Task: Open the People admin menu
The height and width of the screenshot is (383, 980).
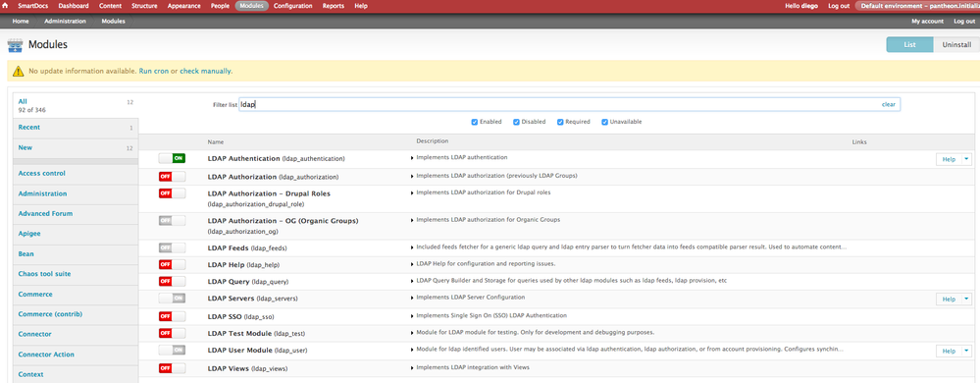Action: (220, 6)
